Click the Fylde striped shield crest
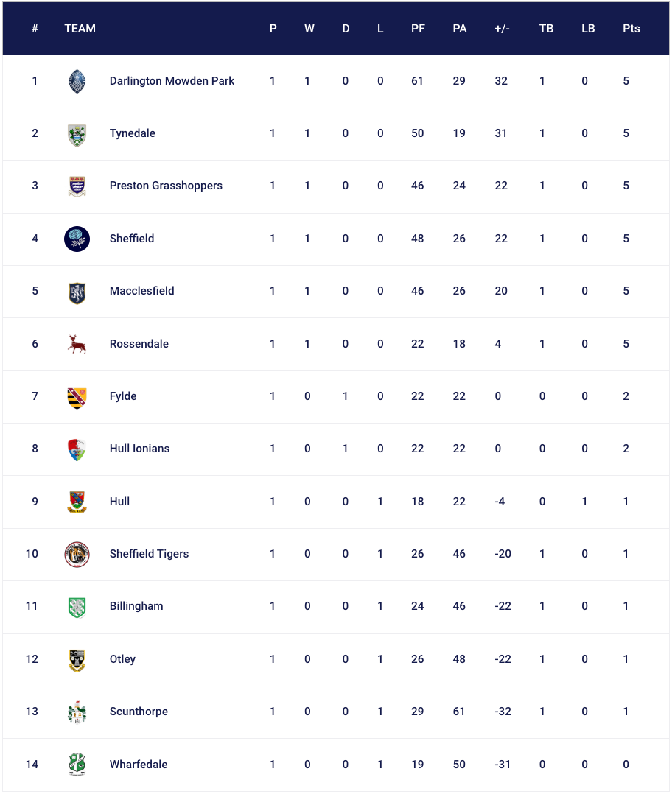 point(77,397)
